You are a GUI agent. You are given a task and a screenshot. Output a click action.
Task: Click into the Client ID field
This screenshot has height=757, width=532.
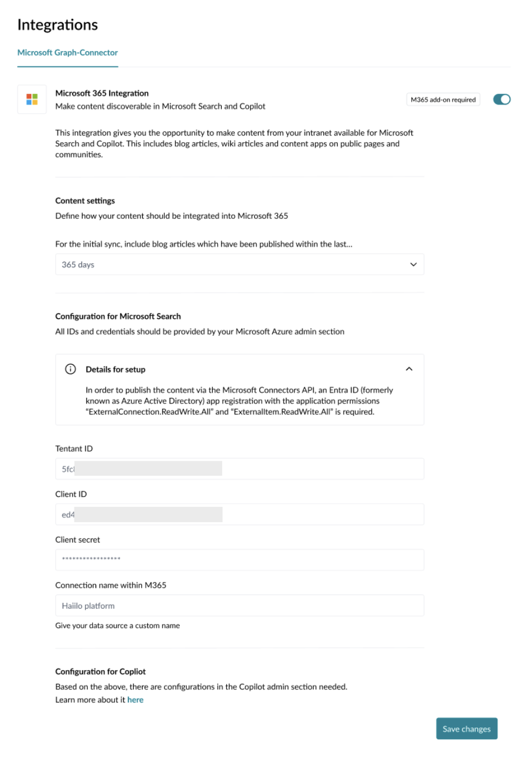pyautogui.click(x=239, y=514)
